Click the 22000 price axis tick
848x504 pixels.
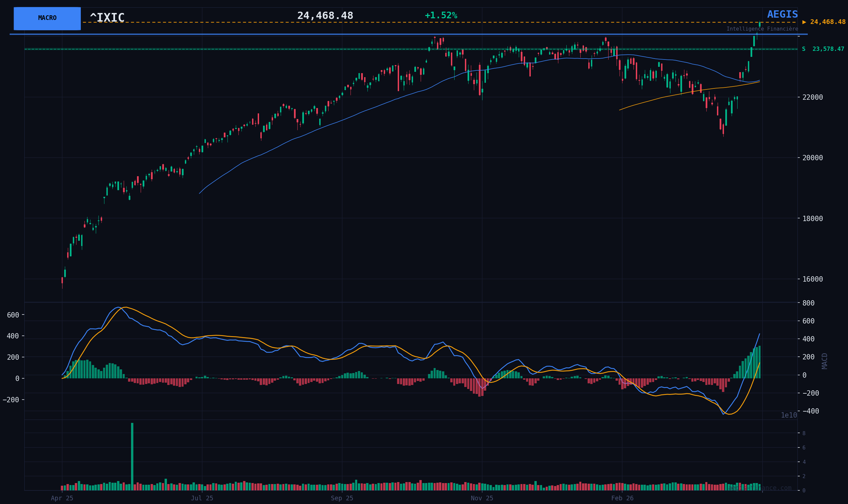click(813, 97)
